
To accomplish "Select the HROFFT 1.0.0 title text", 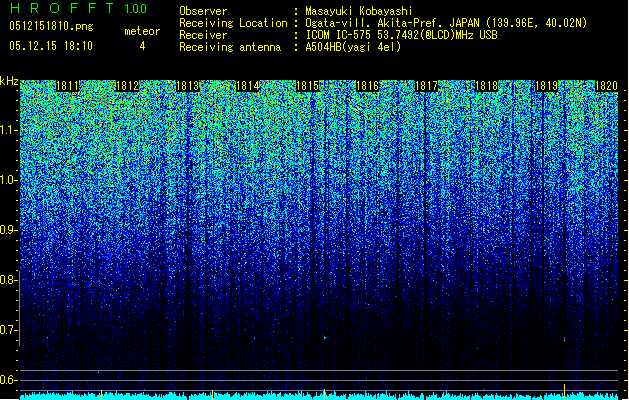I will pyautogui.click(x=78, y=8).
